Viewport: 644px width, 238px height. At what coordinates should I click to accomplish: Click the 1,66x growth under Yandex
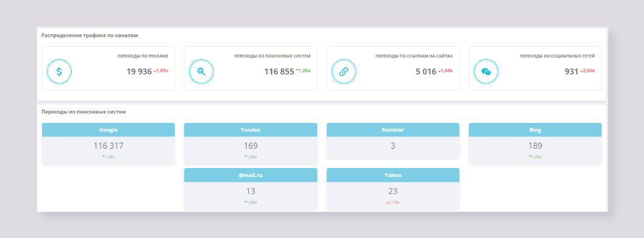pyautogui.click(x=251, y=157)
